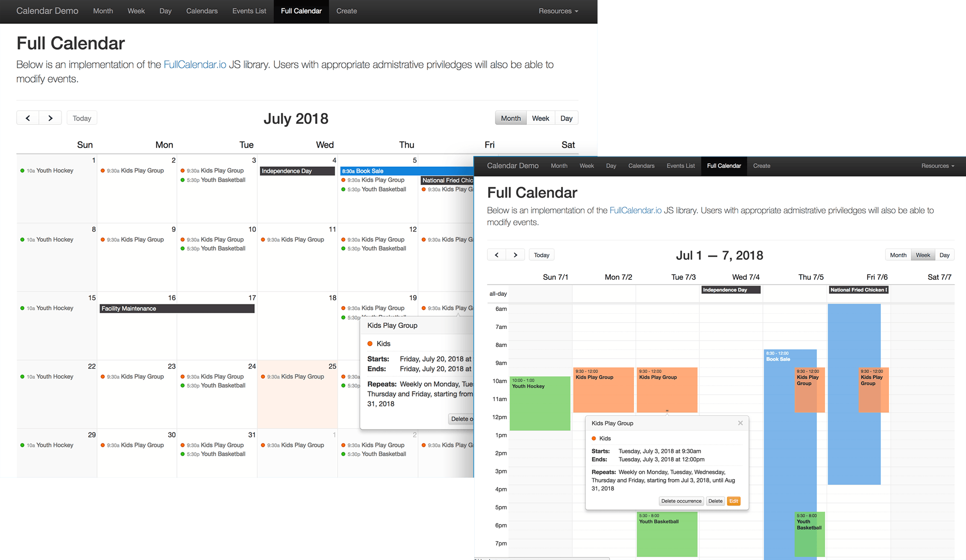Switch to Month view toggle in back window
Screen dimensions: 966x560
pyautogui.click(x=511, y=118)
